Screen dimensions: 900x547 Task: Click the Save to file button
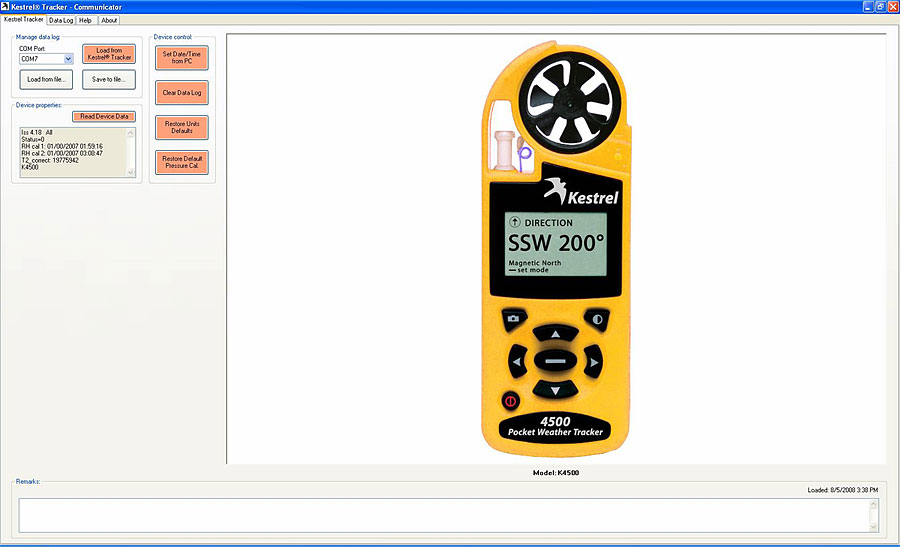tap(108, 79)
